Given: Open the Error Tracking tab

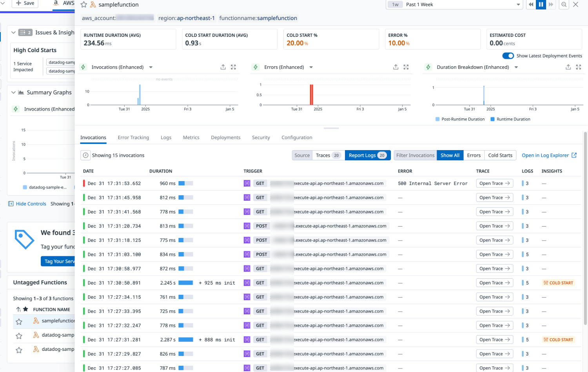Looking at the screenshot, I should pos(133,138).
